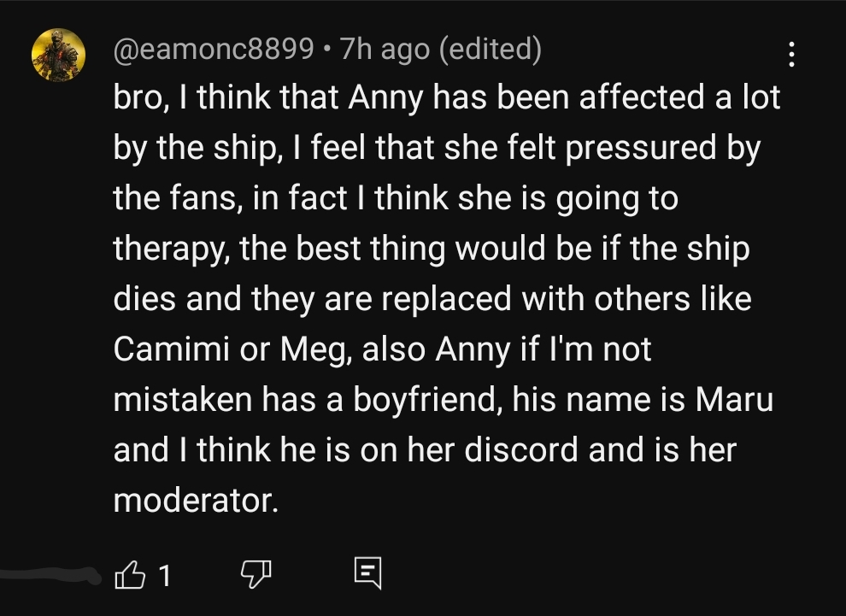This screenshot has width=846, height=616.
Task: Visit the @eamonc8899 channel link
Action: click(214, 50)
